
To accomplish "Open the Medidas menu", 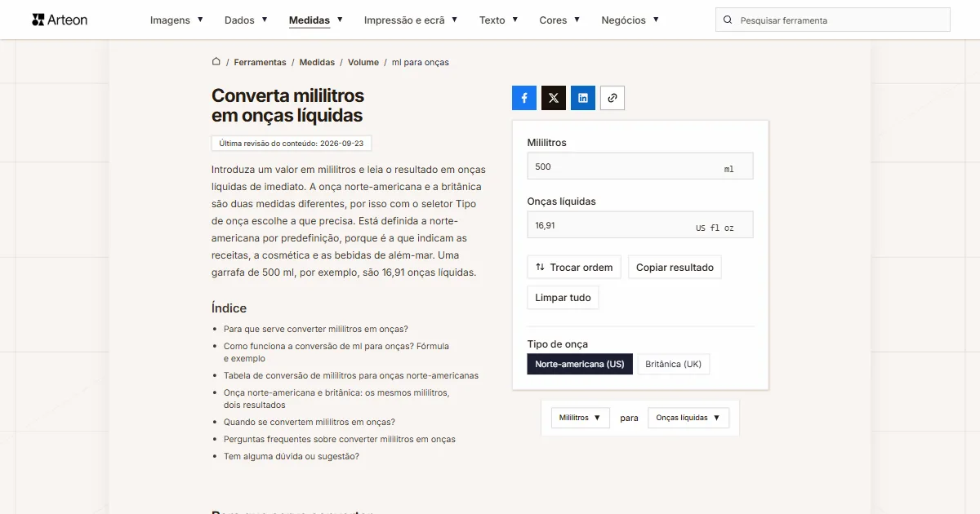I will pos(316,20).
